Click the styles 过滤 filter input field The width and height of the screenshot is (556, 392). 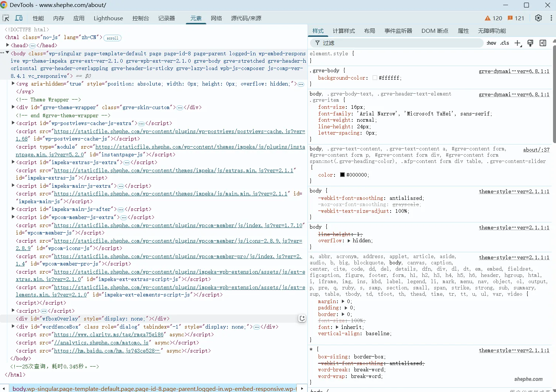(369, 43)
